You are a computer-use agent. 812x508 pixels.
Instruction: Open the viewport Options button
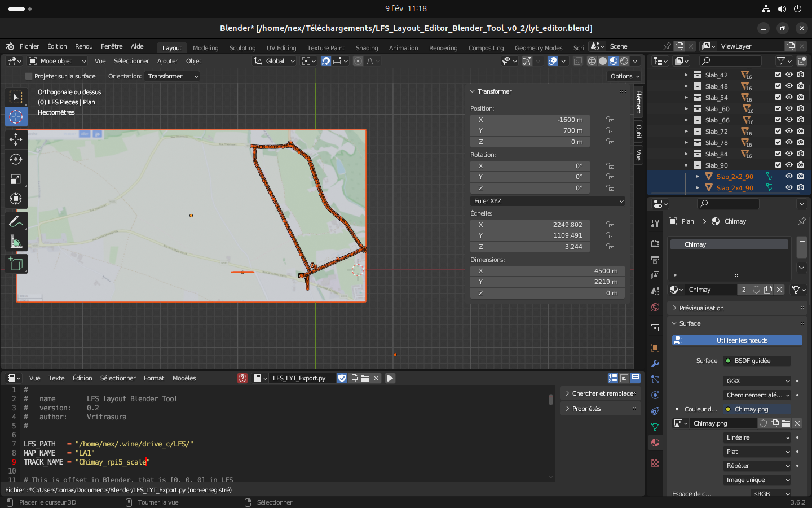[x=625, y=76]
